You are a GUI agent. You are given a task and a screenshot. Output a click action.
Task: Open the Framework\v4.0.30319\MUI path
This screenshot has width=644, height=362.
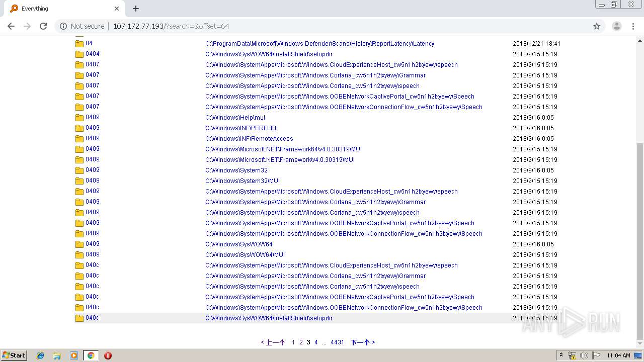(x=280, y=160)
